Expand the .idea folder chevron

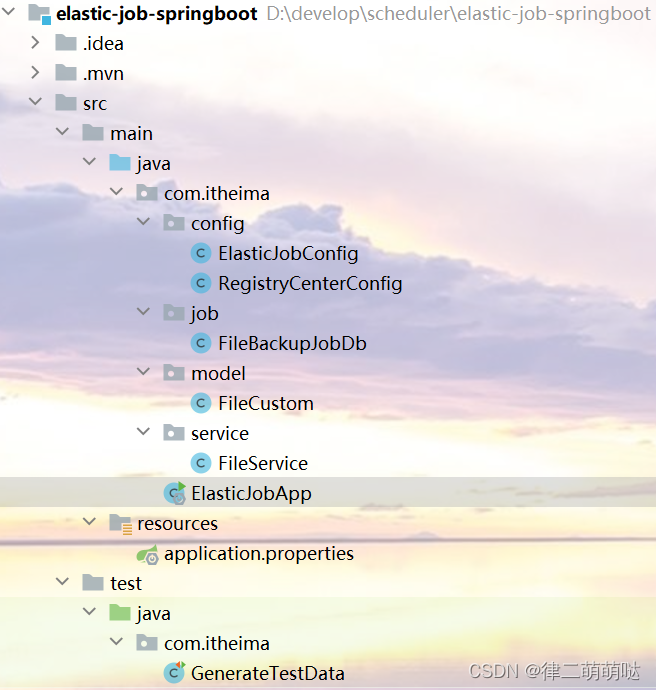click(x=35, y=43)
